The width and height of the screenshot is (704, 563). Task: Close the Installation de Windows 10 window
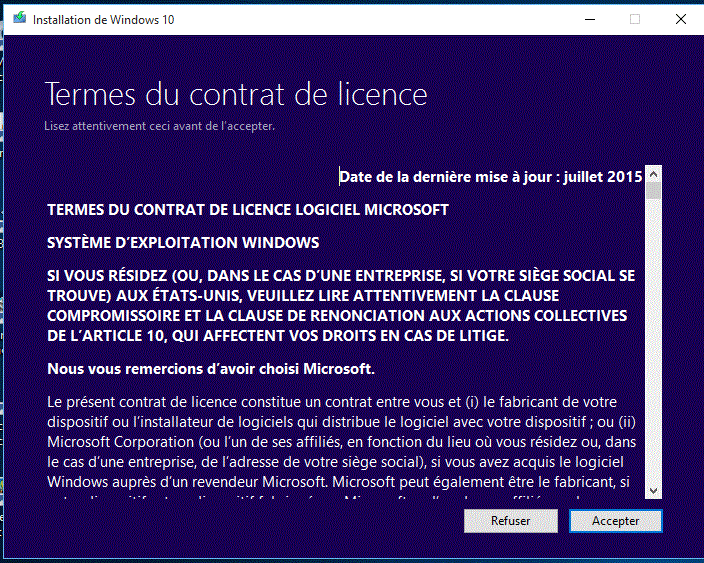tap(681, 19)
